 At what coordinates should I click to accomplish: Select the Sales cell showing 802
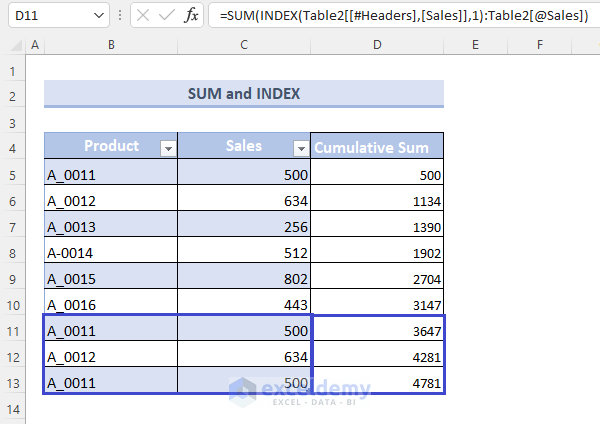coord(243,279)
